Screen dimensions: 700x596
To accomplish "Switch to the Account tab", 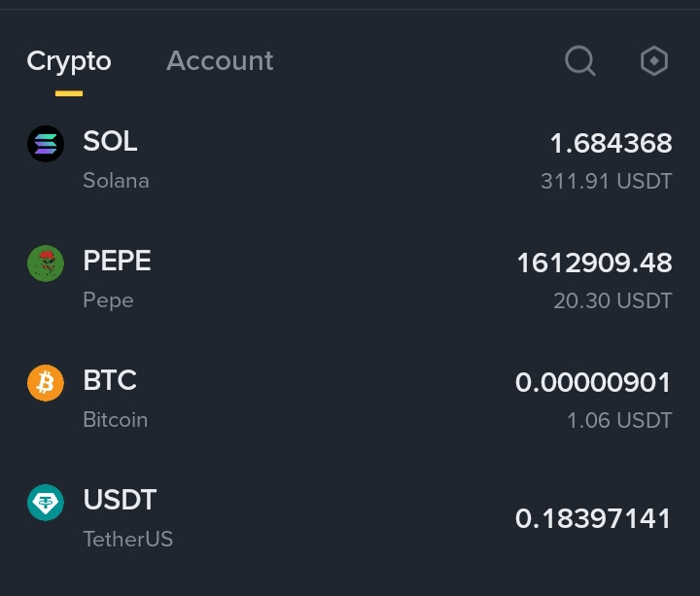I will 220,61.
